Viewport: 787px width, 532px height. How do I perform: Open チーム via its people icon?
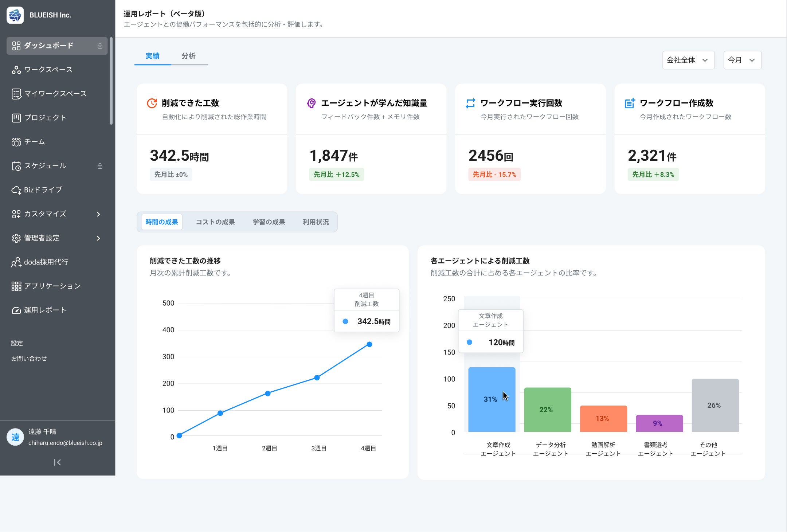16,142
